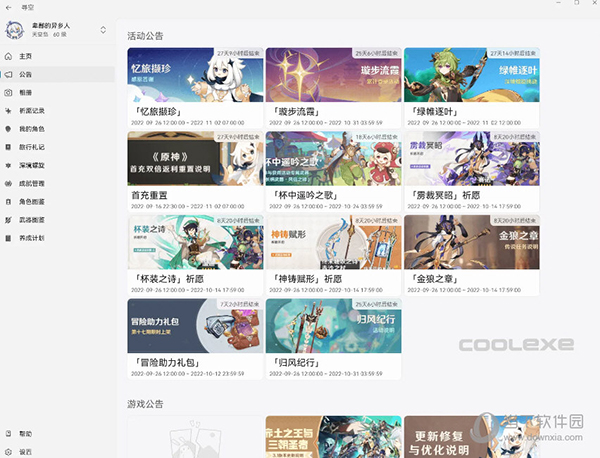This screenshot has height=458, width=600.
Task: Open 深境螺旋 Spiral Abyss page
Action: tap(57, 165)
